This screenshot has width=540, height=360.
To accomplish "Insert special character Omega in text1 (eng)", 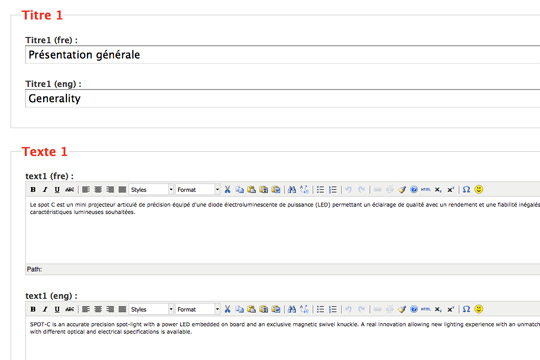I will pos(466,309).
